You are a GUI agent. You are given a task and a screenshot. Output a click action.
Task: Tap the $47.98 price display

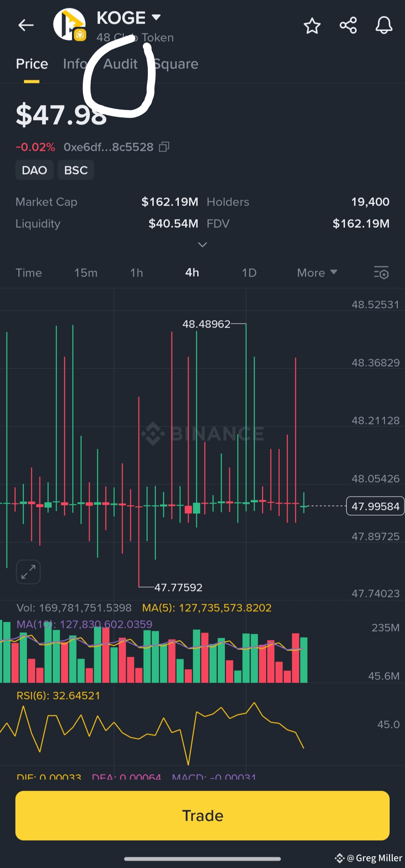[x=61, y=115]
